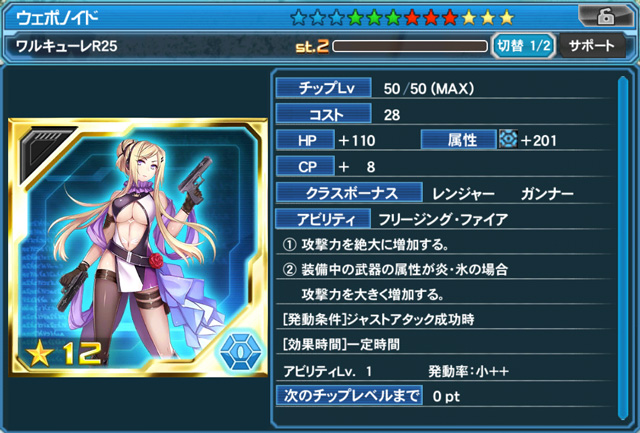Open the サポート tab

[591, 46]
